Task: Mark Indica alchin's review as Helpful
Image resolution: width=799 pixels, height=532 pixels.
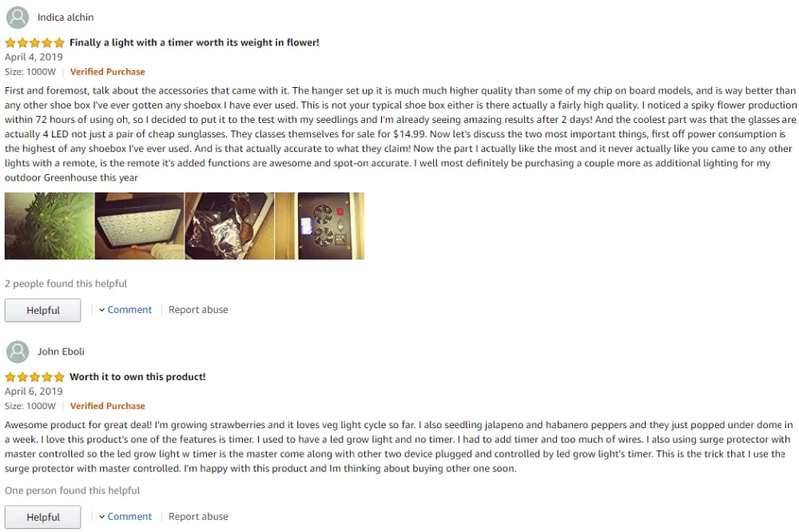Action: coord(43,310)
